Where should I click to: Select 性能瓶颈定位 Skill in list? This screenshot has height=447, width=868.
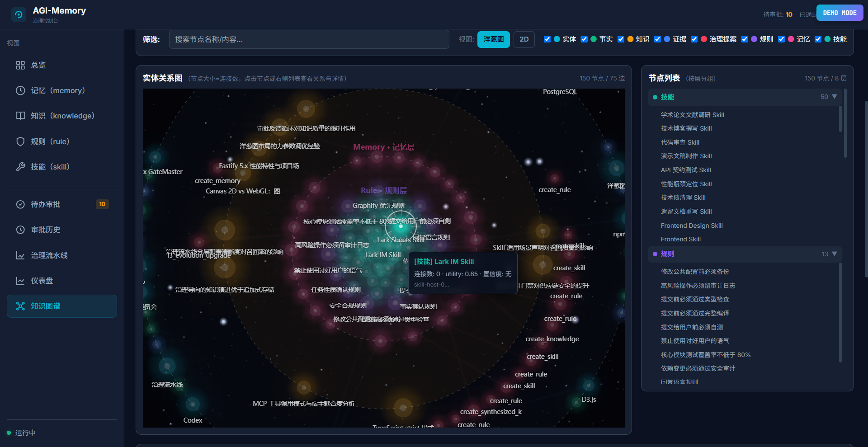(686, 184)
